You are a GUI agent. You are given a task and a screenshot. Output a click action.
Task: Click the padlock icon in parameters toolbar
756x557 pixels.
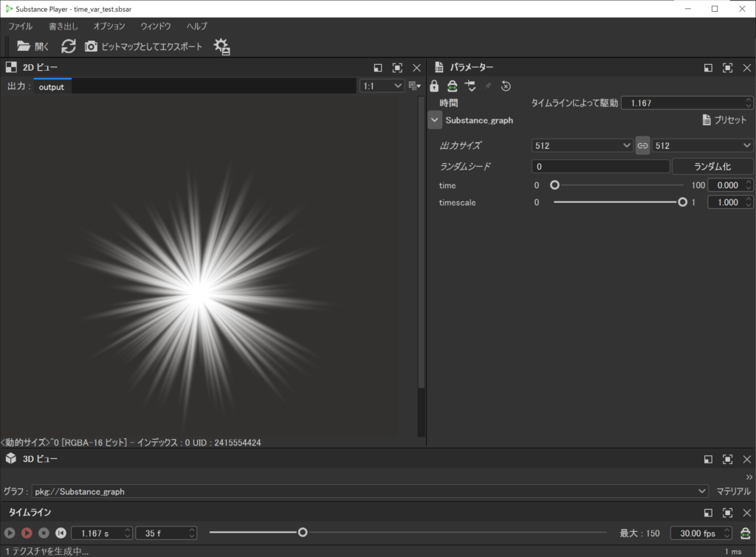coord(434,86)
